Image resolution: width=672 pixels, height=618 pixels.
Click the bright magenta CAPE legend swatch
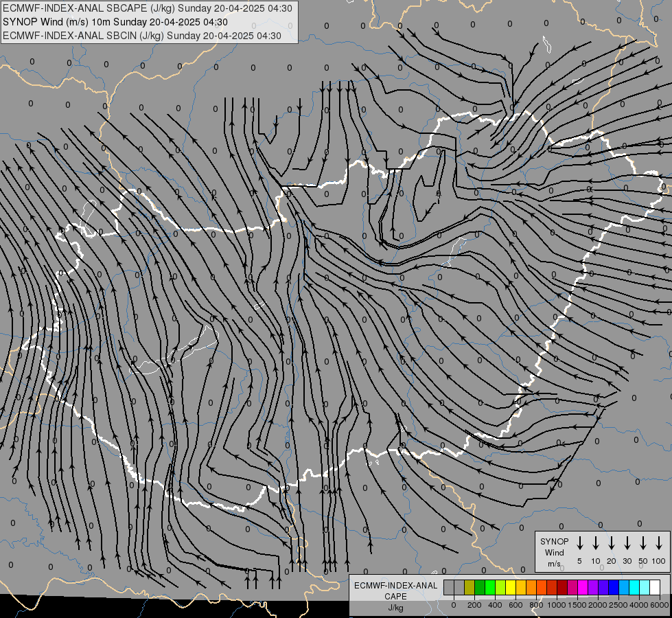pos(583,587)
